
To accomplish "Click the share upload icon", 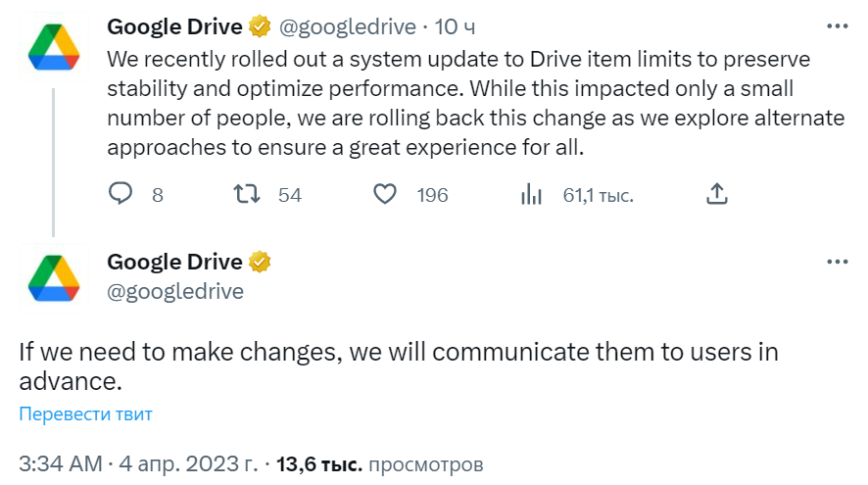I will tap(717, 194).
